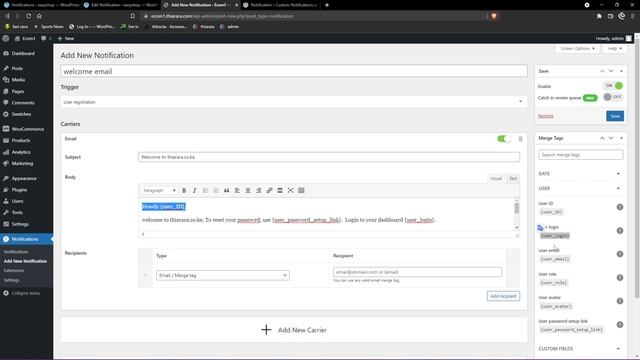Open Notifications submenu item
Screen dimensions: 640x360
16,252
